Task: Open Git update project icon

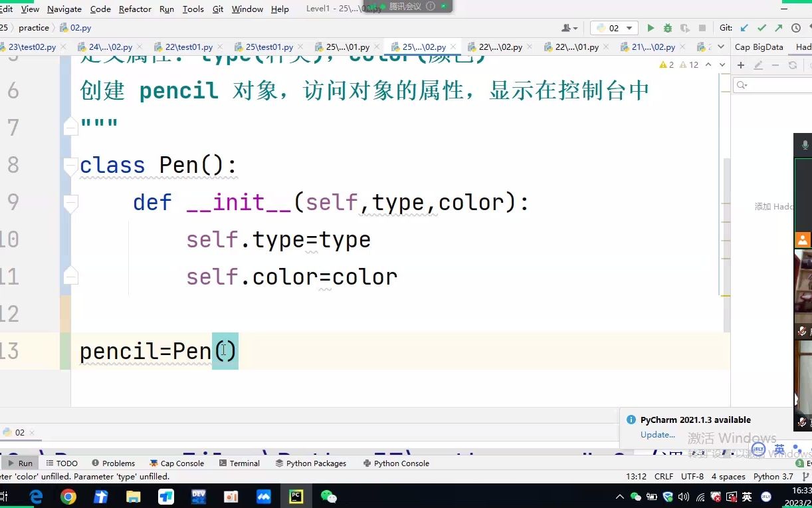Action: tap(744, 28)
